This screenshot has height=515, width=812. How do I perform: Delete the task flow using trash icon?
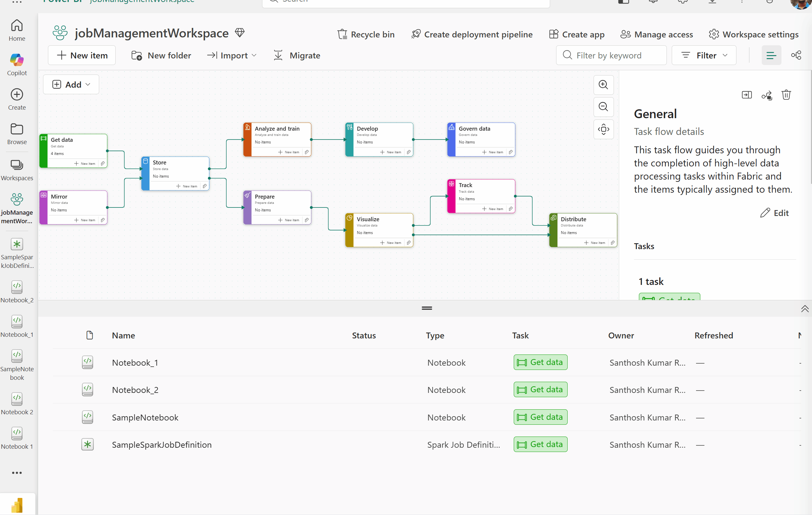[786, 95]
